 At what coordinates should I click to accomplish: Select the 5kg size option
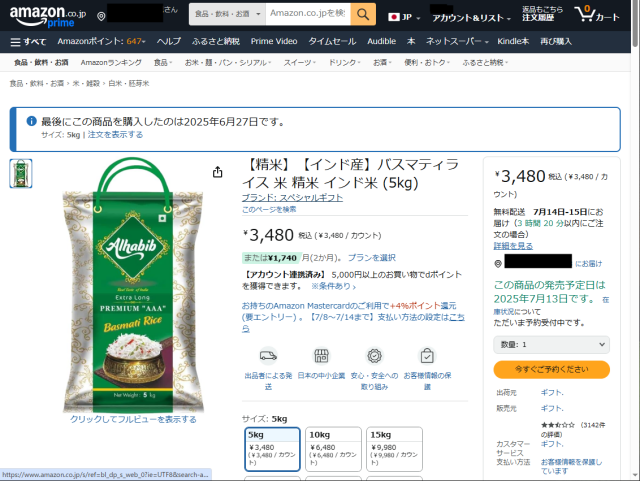272,449
